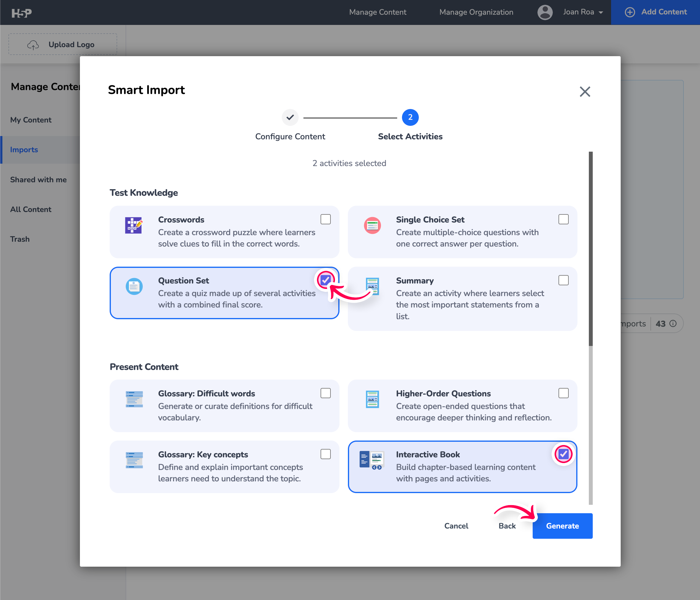Viewport: 700px width, 600px height.
Task: Click the Higher-Order Questions icon
Action: (x=372, y=399)
